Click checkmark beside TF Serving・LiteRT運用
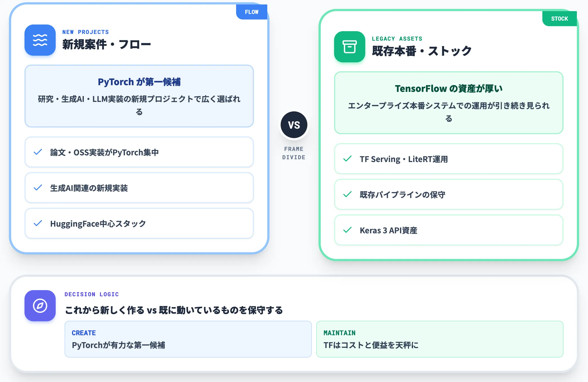This screenshot has height=382, width=588. tap(347, 159)
